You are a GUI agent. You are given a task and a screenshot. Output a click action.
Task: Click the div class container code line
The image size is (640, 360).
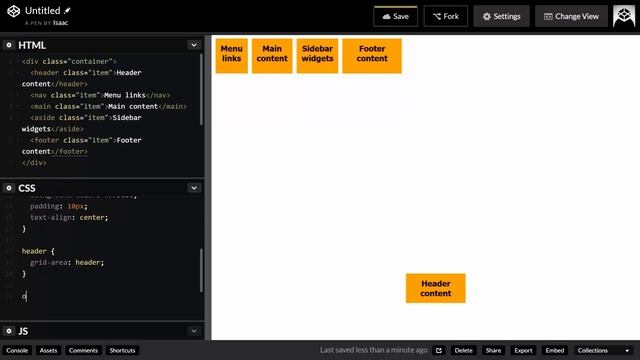[x=69, y=61]
